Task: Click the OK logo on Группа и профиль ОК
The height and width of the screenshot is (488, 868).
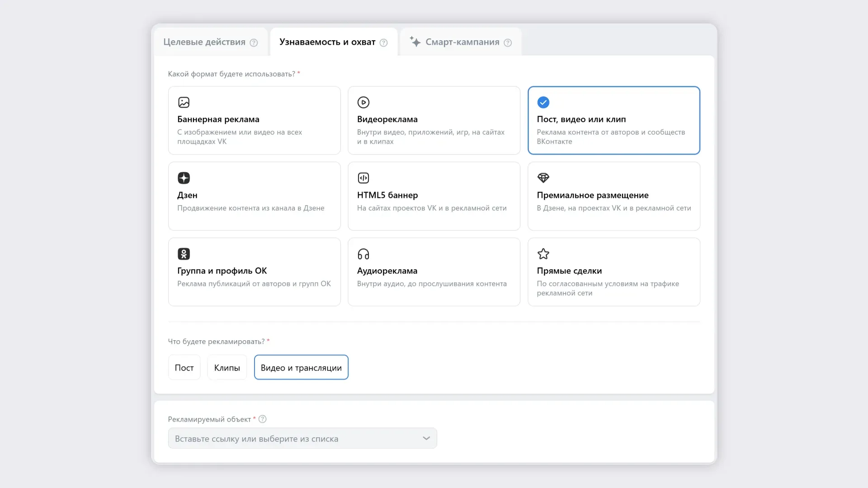Action: [184, 254]
